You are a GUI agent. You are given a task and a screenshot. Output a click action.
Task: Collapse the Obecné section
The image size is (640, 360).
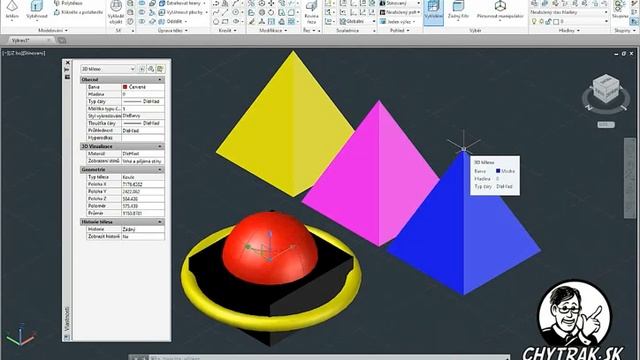pyautogui.click(x=160, y=80)
